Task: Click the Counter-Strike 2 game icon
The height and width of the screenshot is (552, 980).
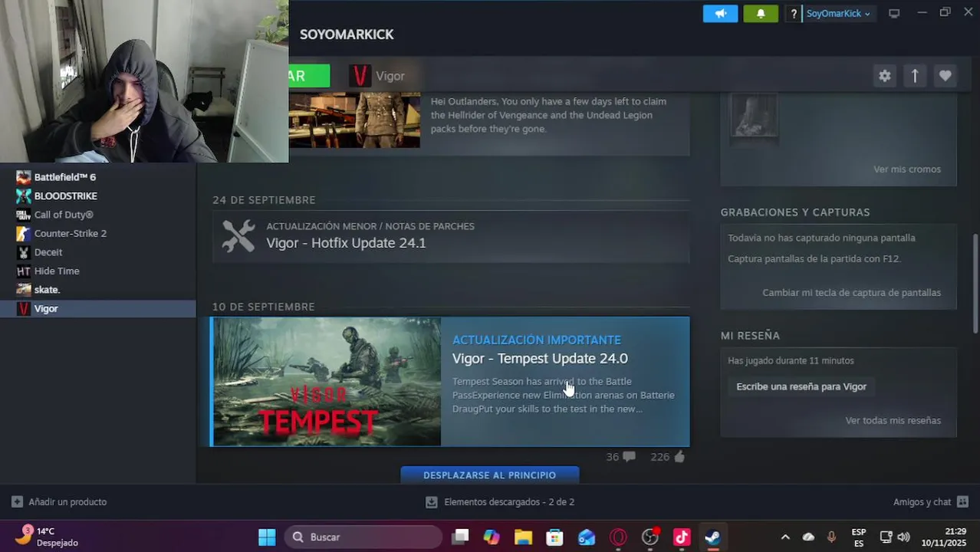Action: point(24,233)
